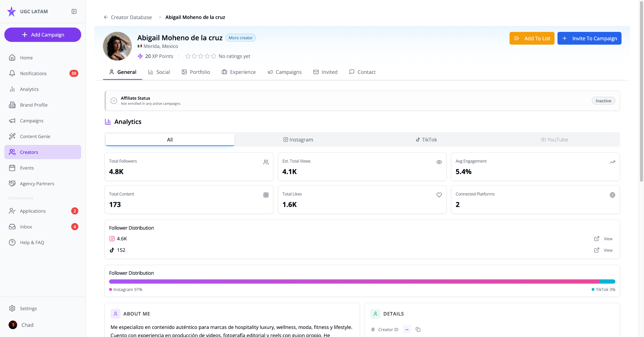
Task: Switch to the Experience tab
Action: [x=239, y=72]
